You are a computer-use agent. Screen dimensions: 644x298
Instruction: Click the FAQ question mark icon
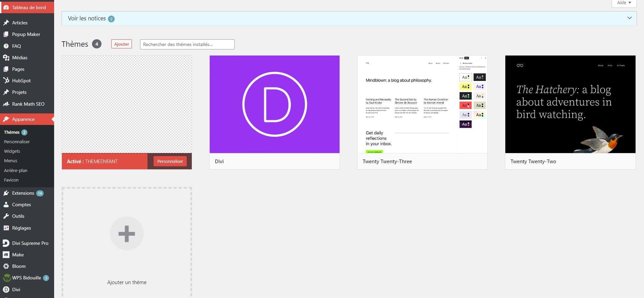[x=6, y=46]
